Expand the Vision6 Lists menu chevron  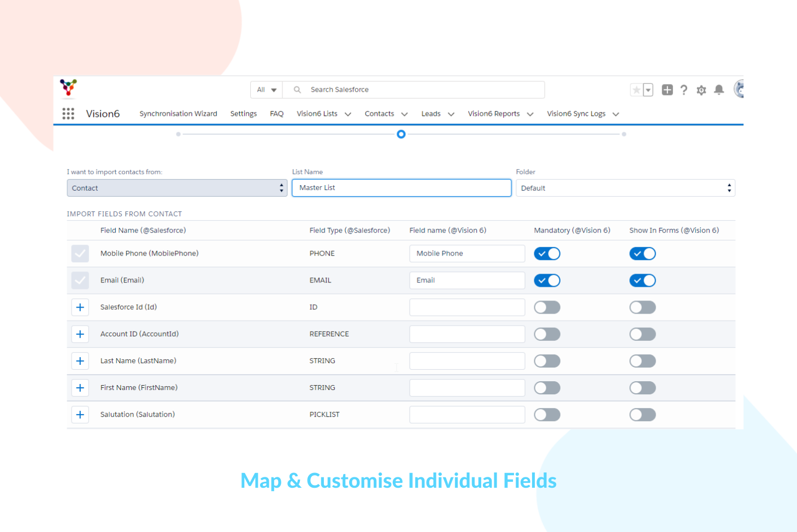(349, 114)
